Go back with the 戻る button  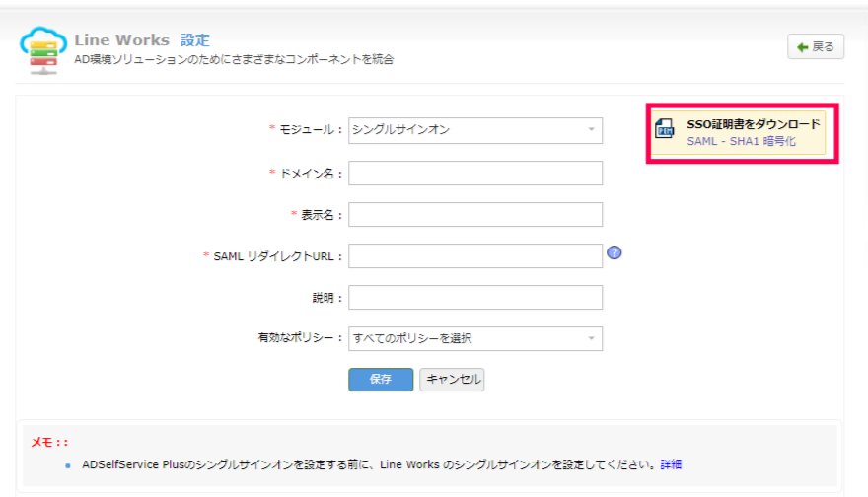pos(816,46)
